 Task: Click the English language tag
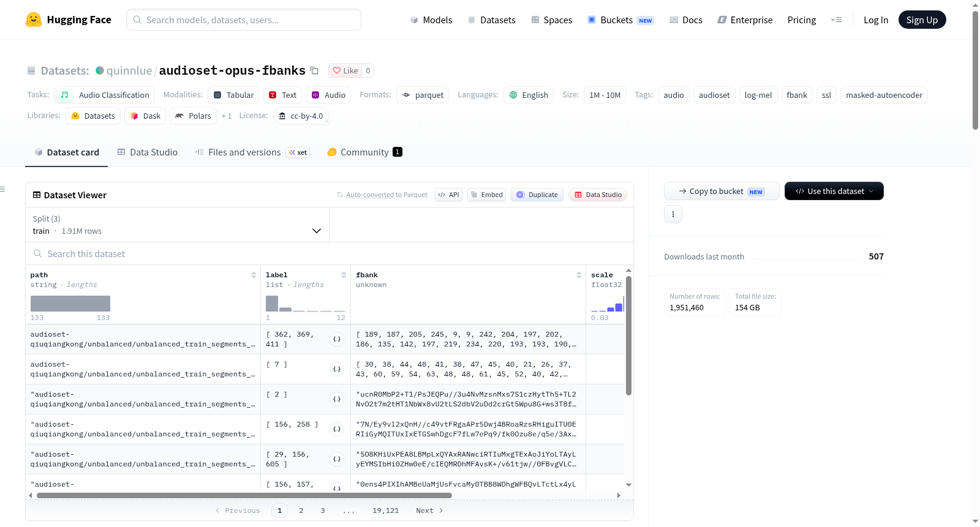529,95
